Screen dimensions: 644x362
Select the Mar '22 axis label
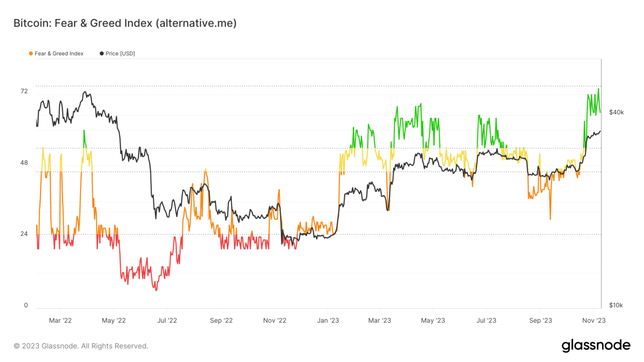pos(60,321)
